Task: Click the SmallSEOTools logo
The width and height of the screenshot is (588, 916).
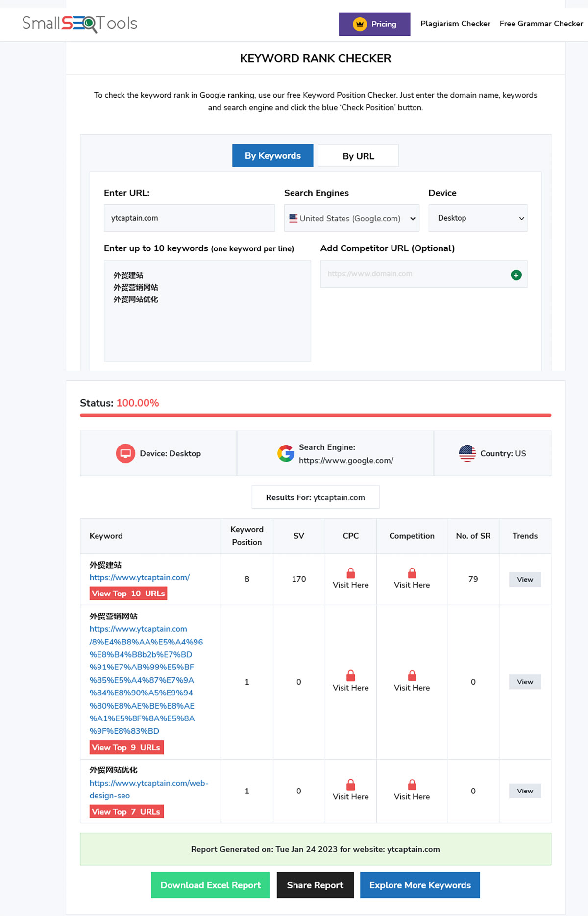Action: tap(79, 24)
